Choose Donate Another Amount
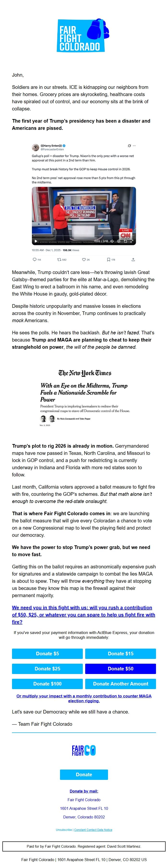The width and height of the screenshot is (168, 868). 120,684
